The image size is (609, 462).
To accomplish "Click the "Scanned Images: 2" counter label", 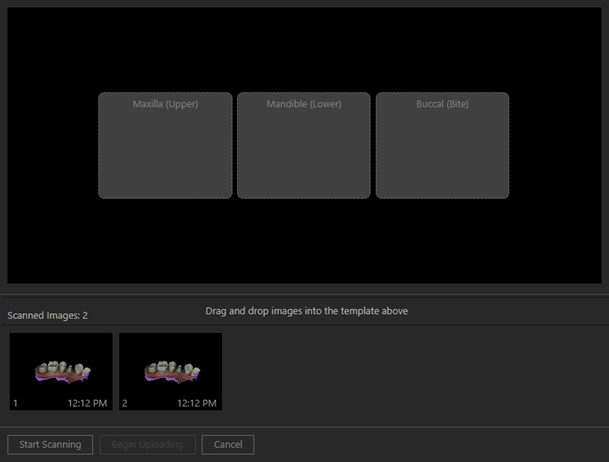I will click(x=47, y=316).
